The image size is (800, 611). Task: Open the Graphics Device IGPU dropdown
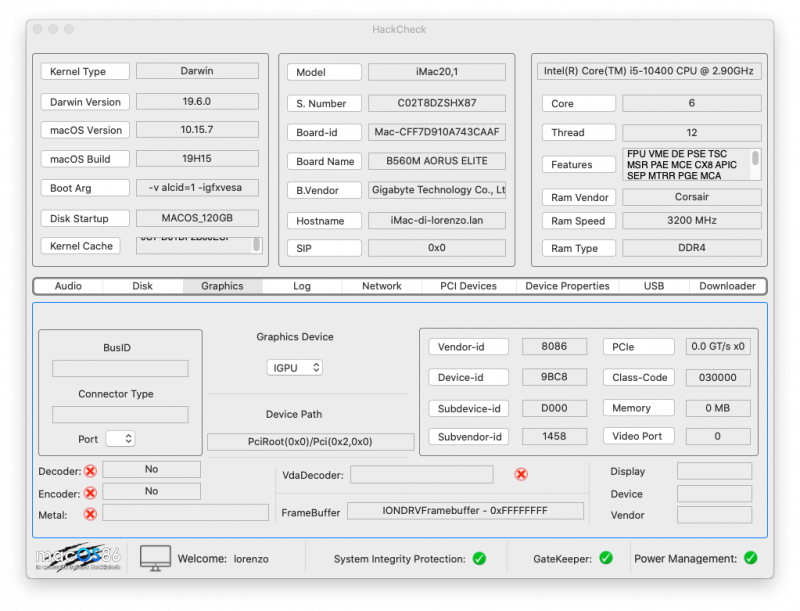295,368
